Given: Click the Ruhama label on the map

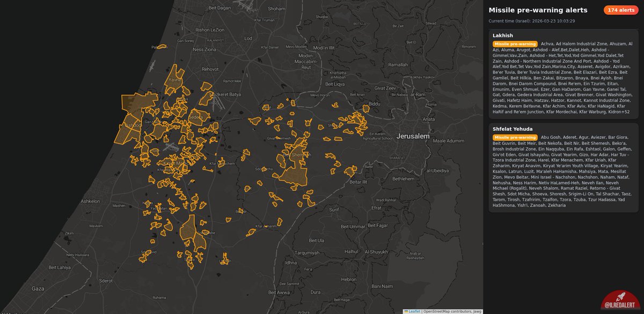Looking at the screenshot, I should coord(159,297).
